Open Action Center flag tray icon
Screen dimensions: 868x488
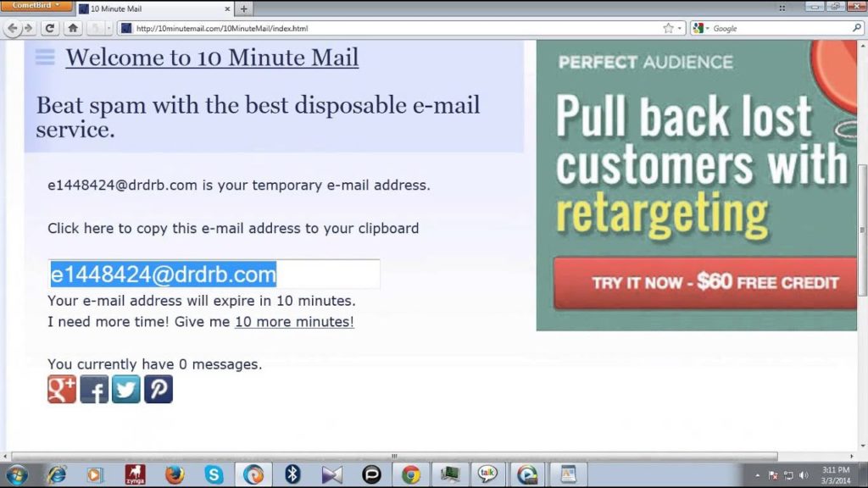click(773, 475)
